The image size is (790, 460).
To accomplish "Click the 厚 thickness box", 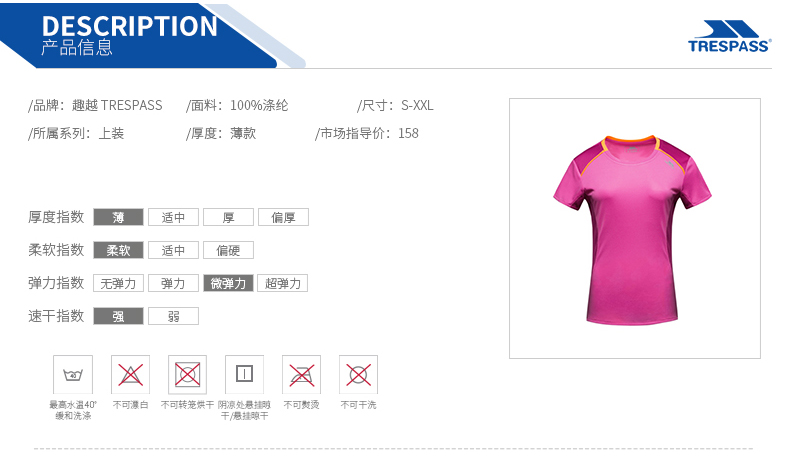I will (228, 217).
